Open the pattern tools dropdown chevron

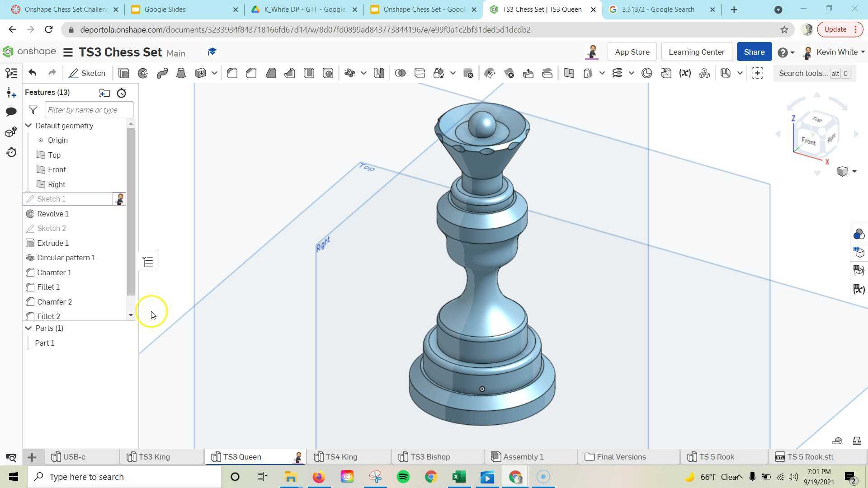click(x=364, y=73)
